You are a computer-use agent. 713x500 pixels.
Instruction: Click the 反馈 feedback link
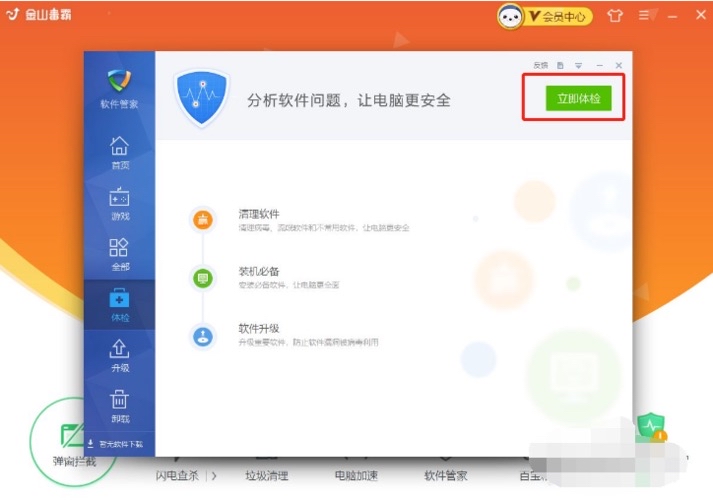pyautogui.click(x=541, y=65)
